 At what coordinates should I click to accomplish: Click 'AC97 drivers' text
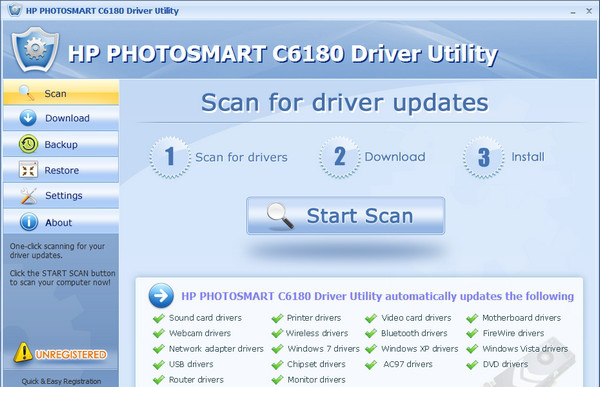click(x=408, y=364)
